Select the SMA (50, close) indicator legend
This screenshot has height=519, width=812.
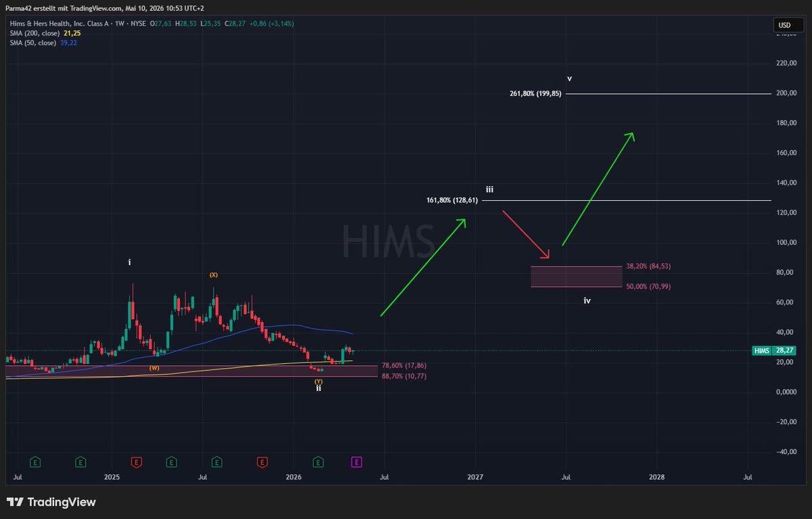point(32,41)
